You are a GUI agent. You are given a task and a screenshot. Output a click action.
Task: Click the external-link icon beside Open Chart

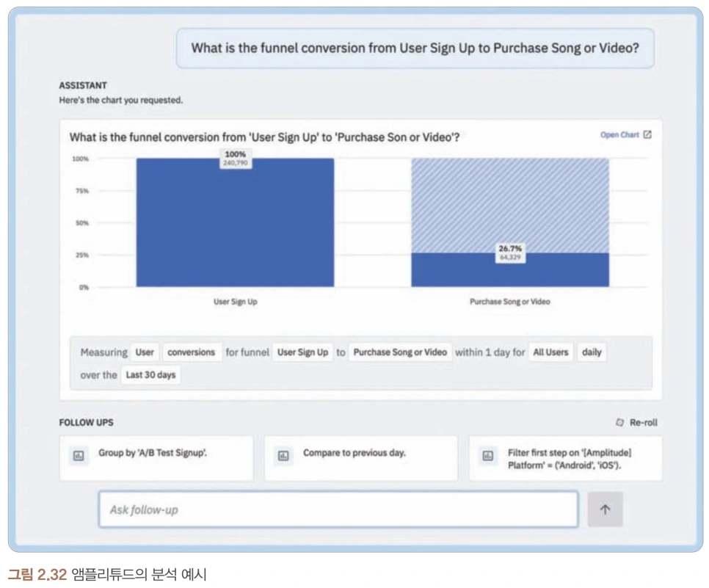point(647,135)
